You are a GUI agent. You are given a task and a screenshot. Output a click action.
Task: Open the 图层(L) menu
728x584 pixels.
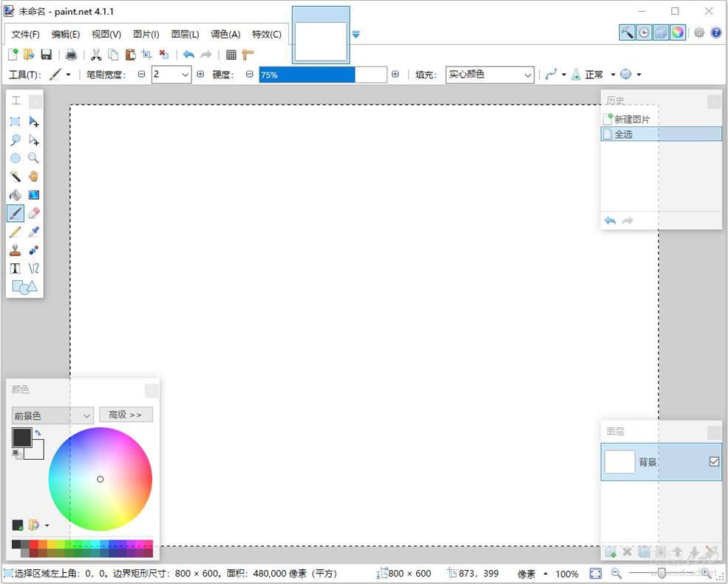point(185,34)
